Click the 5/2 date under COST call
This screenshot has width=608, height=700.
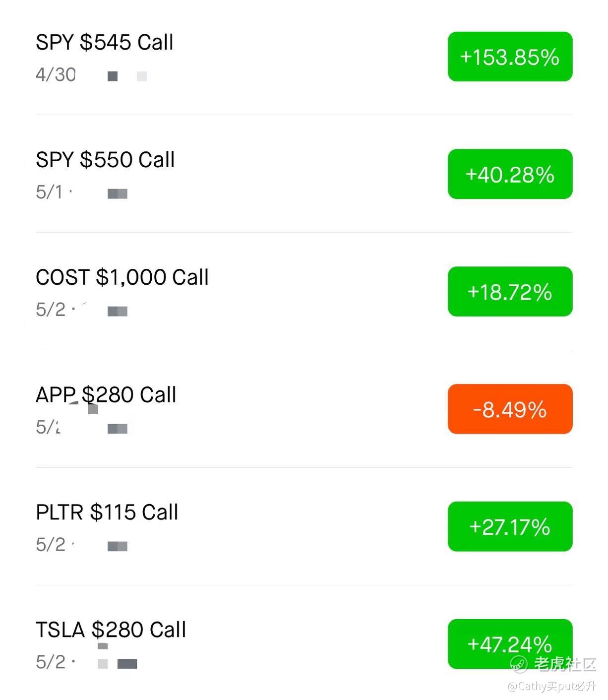(x=51, y=310)
